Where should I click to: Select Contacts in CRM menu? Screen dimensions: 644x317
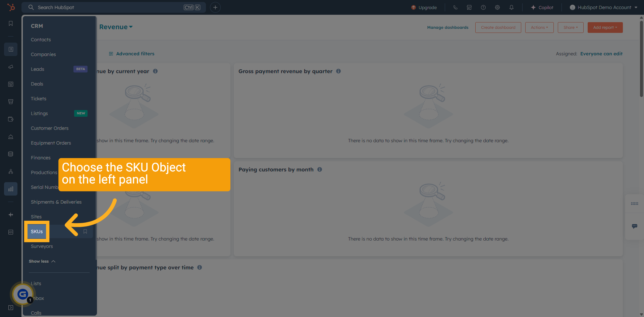click(x=41, y=40)
